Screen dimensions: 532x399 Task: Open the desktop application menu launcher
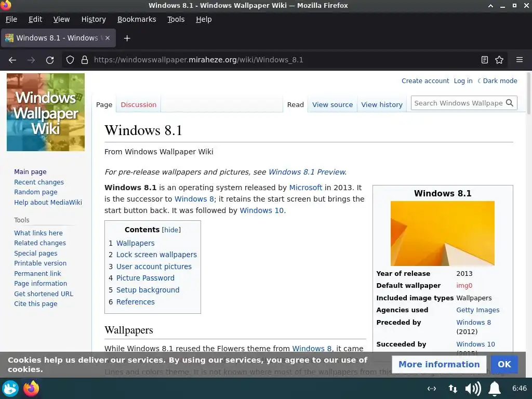pyautogui.click(x=10, y=389)
